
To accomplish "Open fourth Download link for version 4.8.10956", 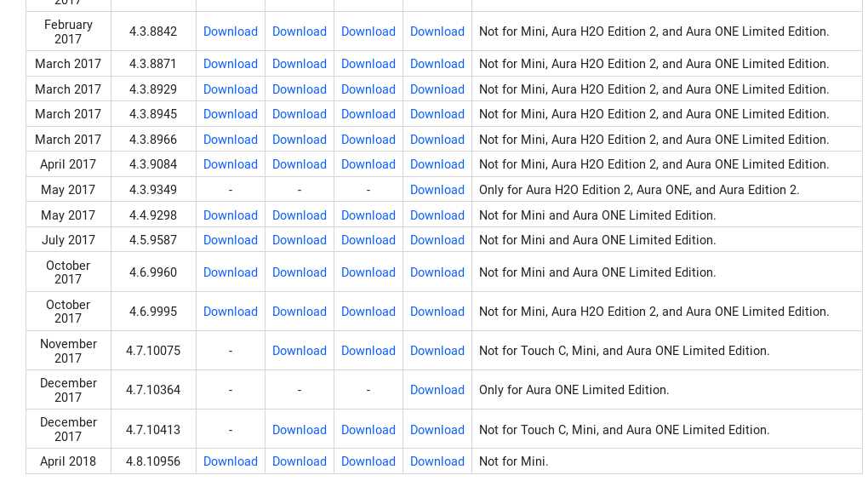I will (437, 461).
